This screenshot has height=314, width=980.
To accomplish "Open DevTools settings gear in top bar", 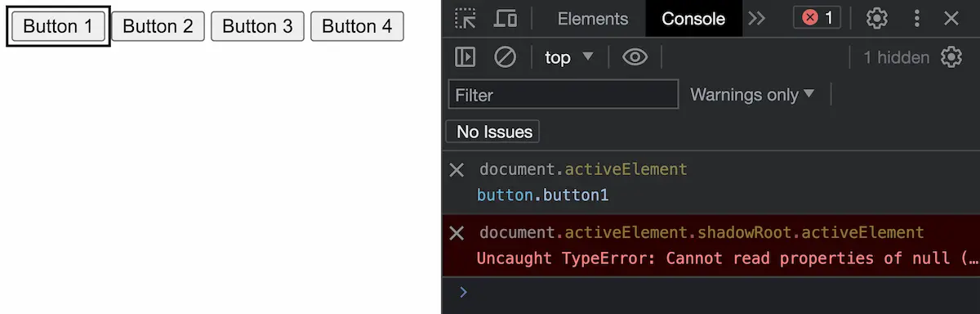I will [x=877, y=18].
